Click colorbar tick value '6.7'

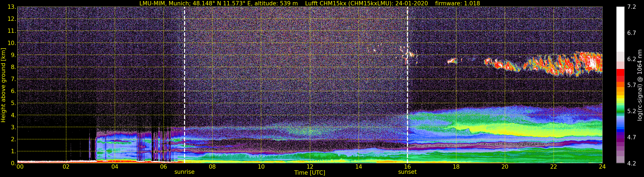click(x=632, y=33)
